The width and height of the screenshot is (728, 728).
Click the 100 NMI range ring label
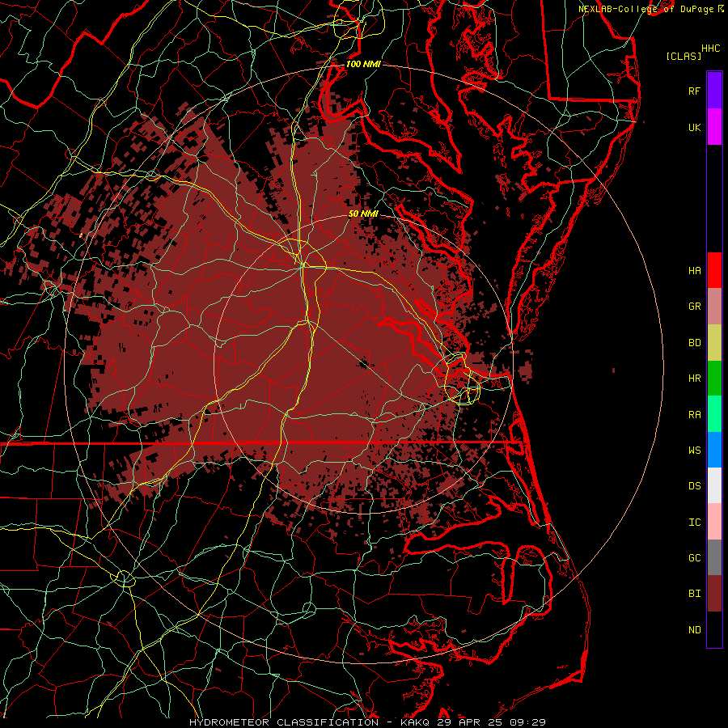tap(363, 64)
